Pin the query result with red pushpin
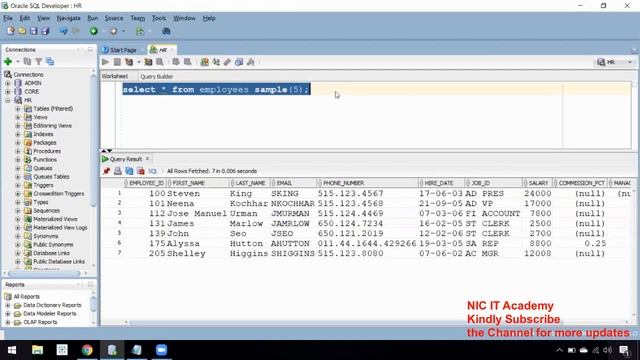Viewport: 640px width, 360px height. [x=107, y=171]
